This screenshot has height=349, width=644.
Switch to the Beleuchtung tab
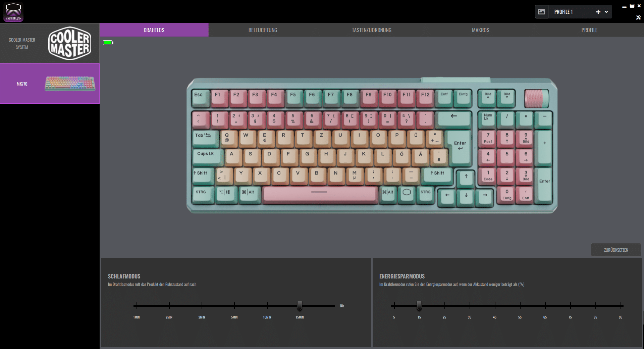(263, 30)
